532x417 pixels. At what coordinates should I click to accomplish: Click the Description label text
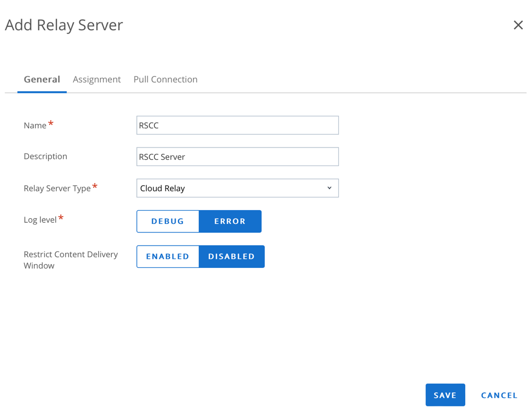point(46,157)
